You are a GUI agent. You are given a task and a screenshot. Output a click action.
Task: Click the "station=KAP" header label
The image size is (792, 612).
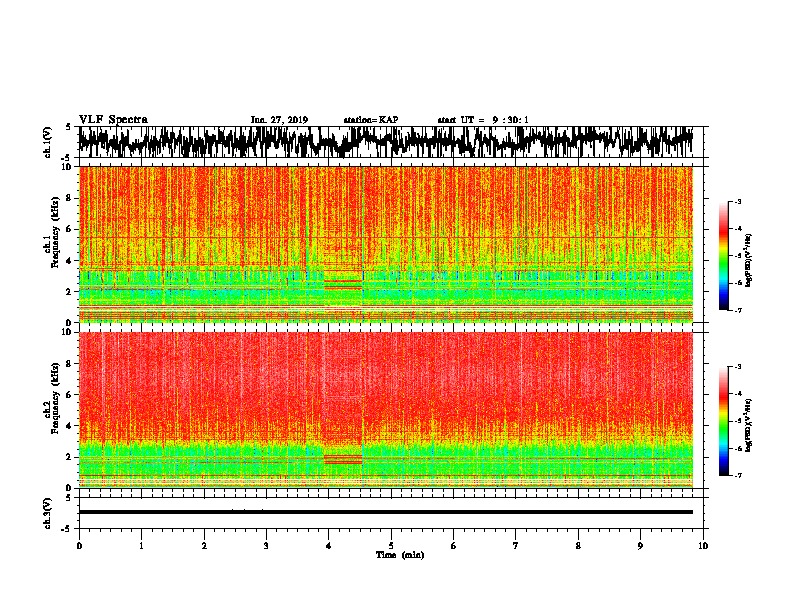point(371,120)
